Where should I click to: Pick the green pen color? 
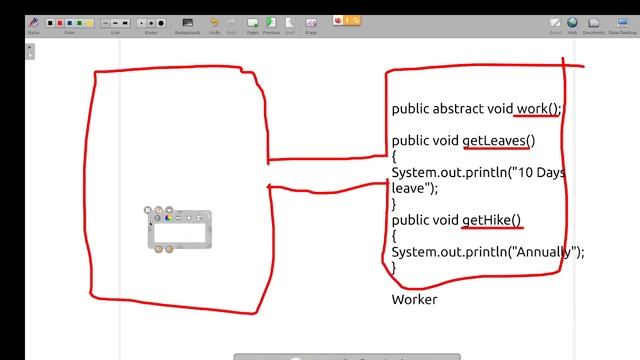(80, 23)
